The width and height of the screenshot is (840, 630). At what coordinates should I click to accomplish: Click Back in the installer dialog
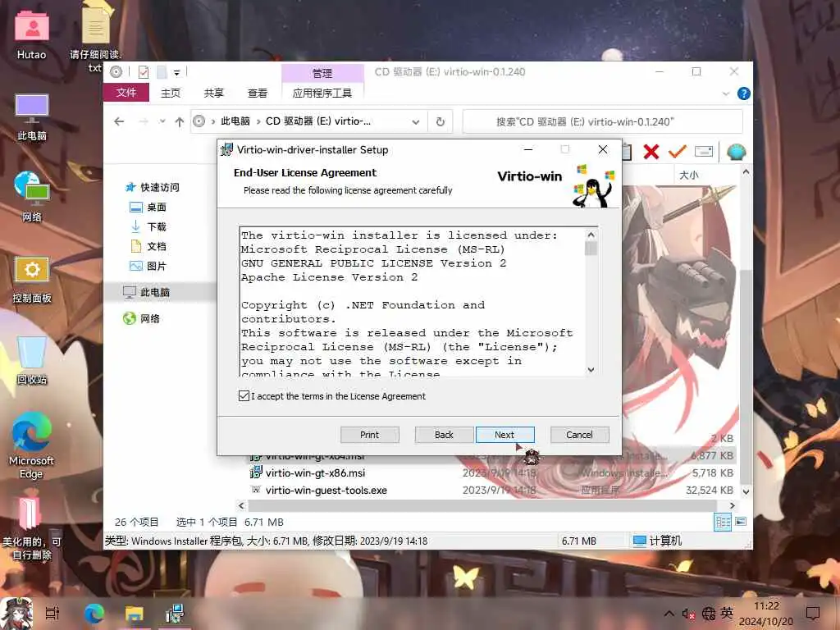[444, 435]
